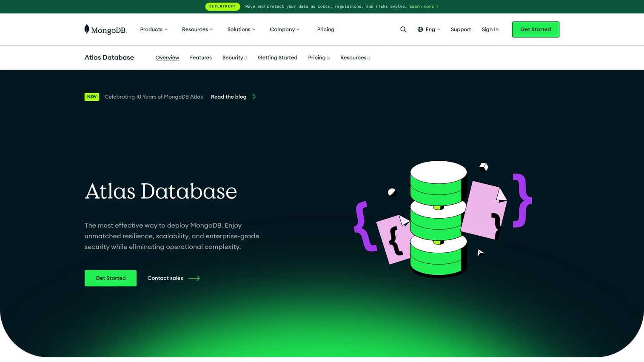
Task: Open the Eng language selector
Action: pos(429,29)
